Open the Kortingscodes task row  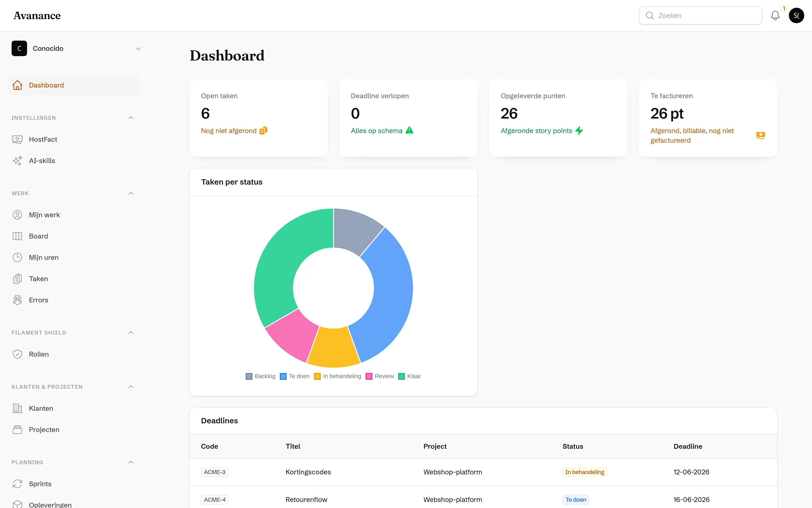483,472
